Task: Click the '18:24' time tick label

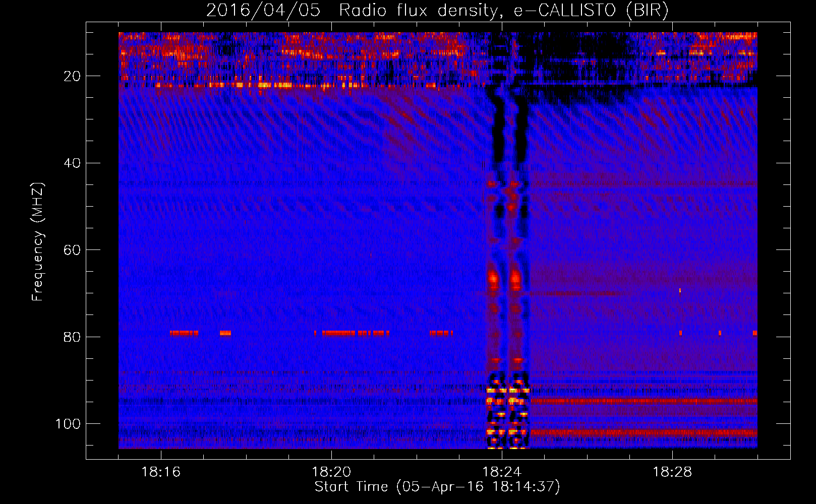Action: [502, 472]
